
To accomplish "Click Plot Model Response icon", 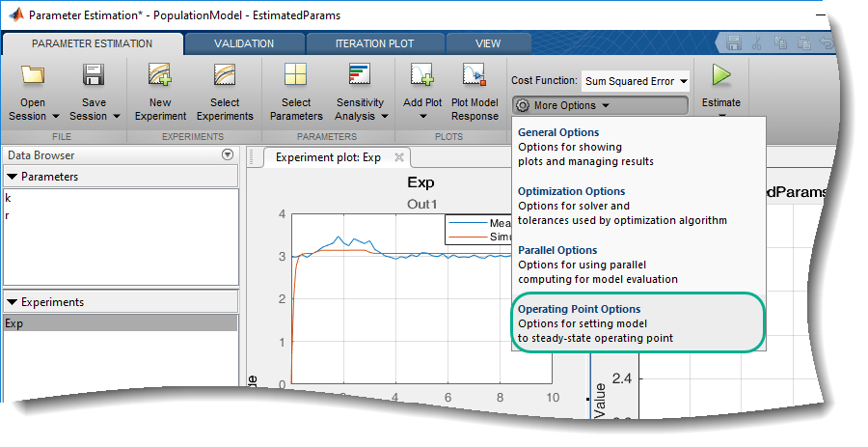I will pyautogui.click(x=475, y=74).
